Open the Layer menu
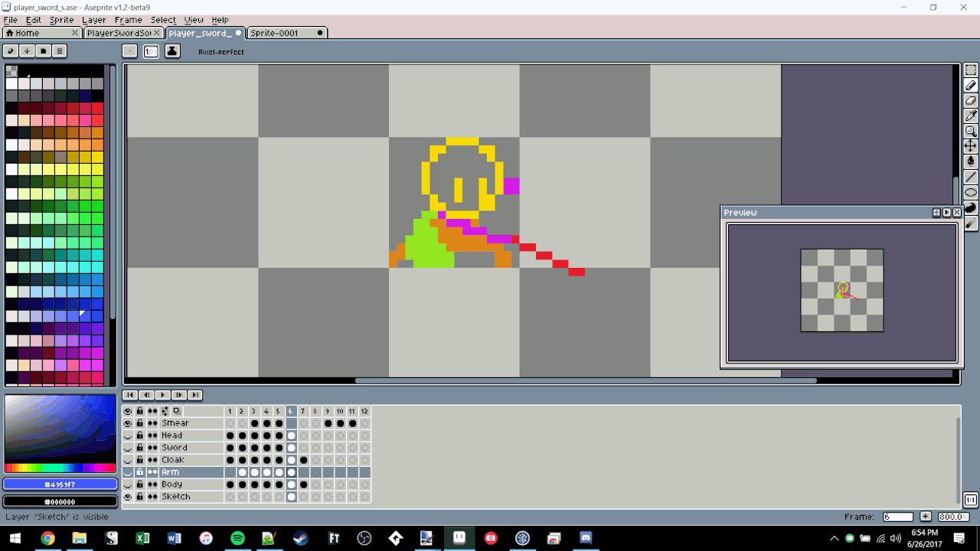Image resolution: width=980 pixels, height=551 pixels. (x=94, y=20)
